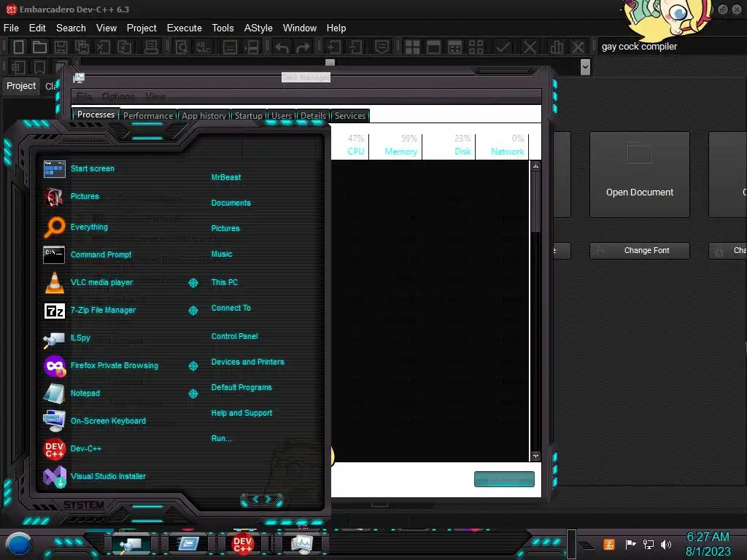Open ILSpy from the start menu
Image resolution: width=747 pixels, height=560 pixels.
click(80, 338)
